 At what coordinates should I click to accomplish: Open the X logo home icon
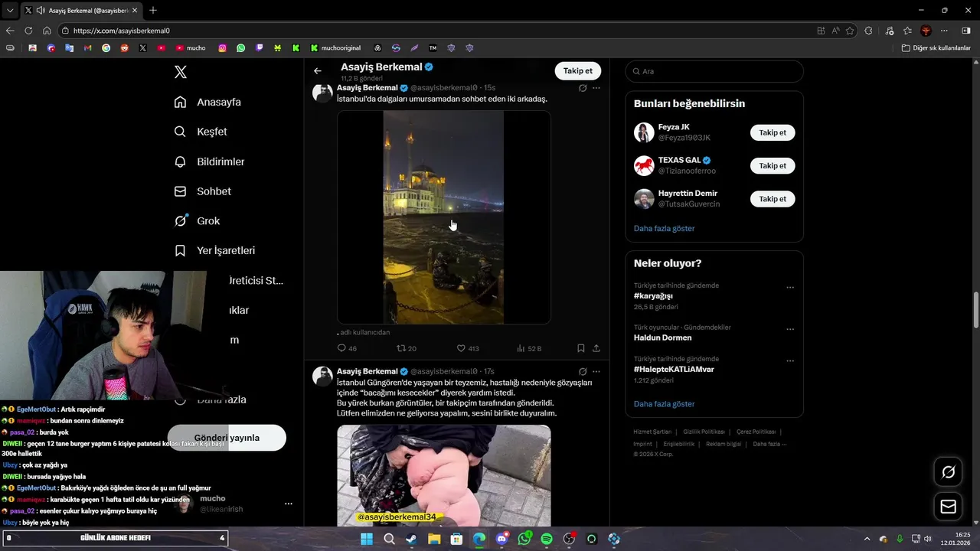181,72
